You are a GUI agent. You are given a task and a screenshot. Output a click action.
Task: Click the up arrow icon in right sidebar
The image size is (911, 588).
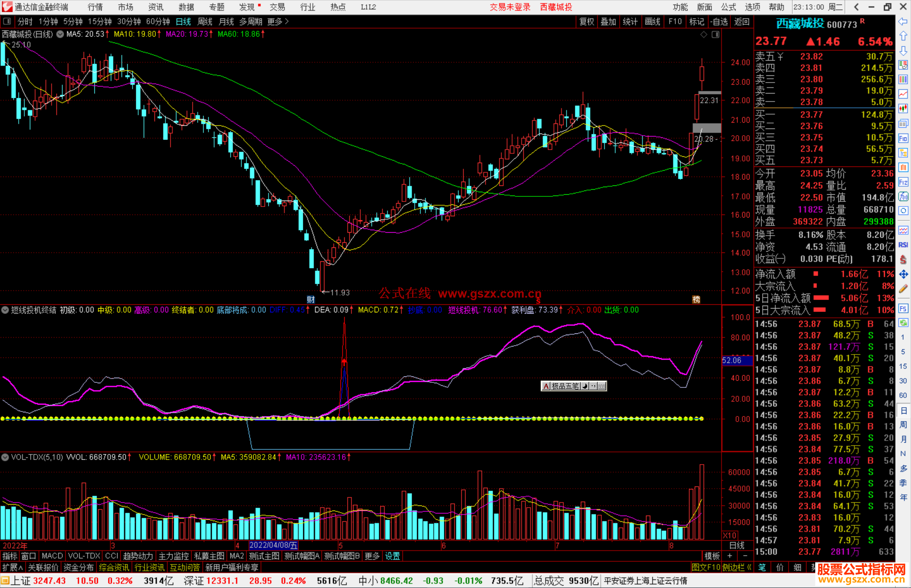pyautogui.click(x=903, y=36)
